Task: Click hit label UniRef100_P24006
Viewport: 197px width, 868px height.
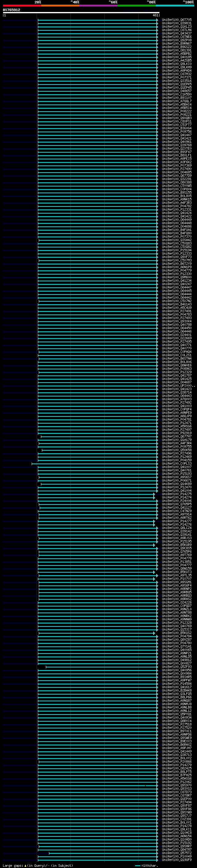Action: pos(176,501)
